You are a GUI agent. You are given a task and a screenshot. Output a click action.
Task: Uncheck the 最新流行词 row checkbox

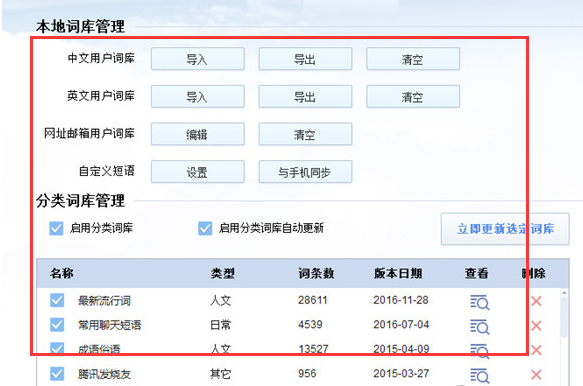click(x=57, y=300)
